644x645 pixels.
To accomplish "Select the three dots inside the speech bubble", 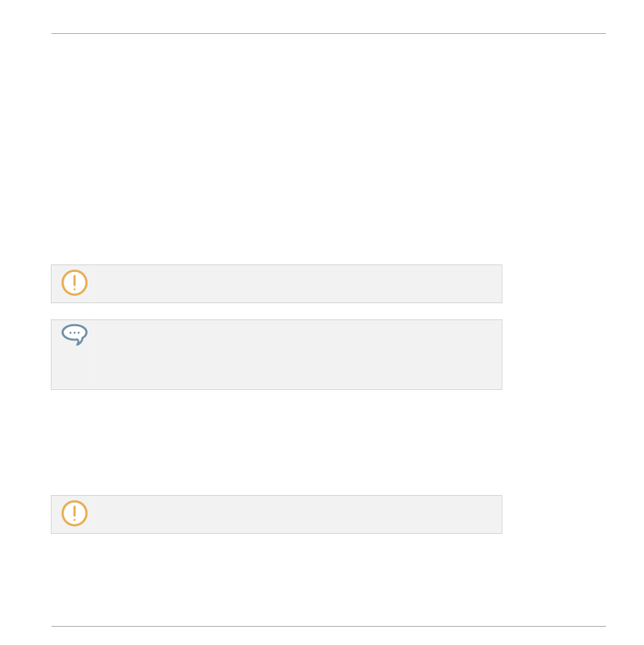I will (x=75, y=332).
